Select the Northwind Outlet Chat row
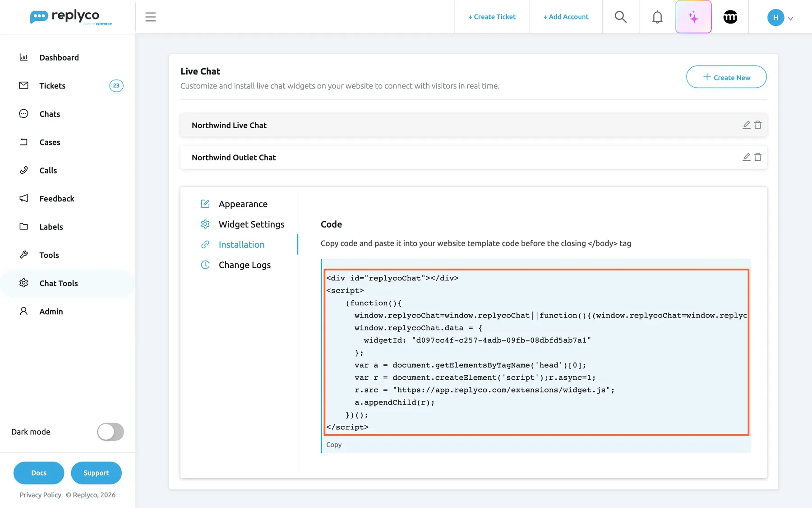This screenshot has height=508, width=812. coord(473,157)
